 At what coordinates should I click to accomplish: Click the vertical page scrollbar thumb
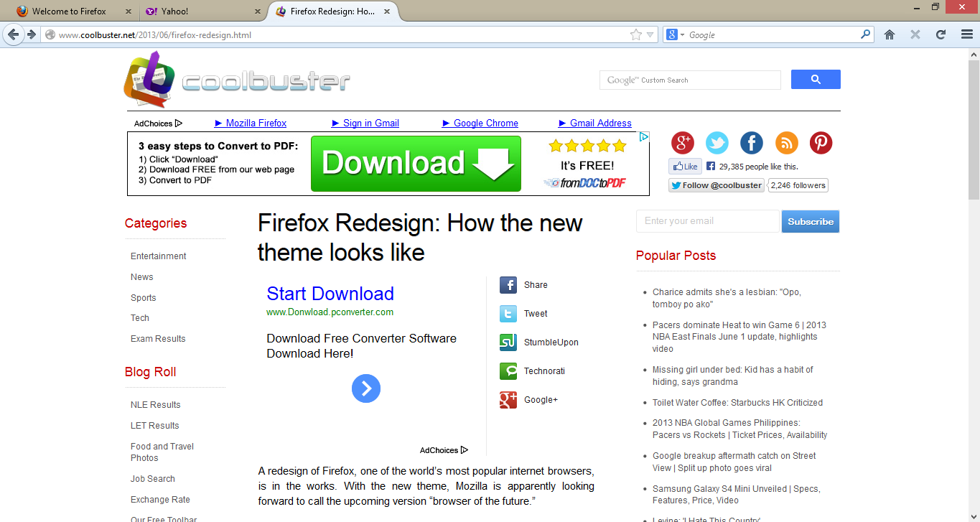pyautogui.click(x=974, y=129)
